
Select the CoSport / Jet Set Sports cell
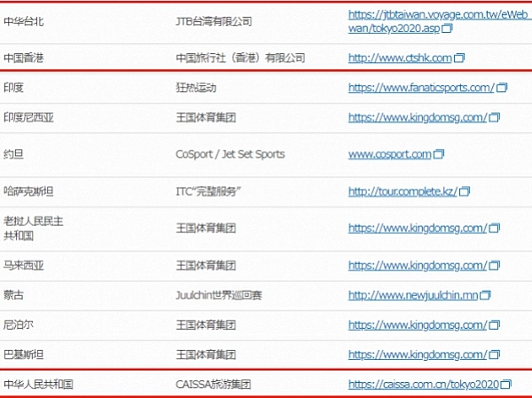[x=230, y=154]
